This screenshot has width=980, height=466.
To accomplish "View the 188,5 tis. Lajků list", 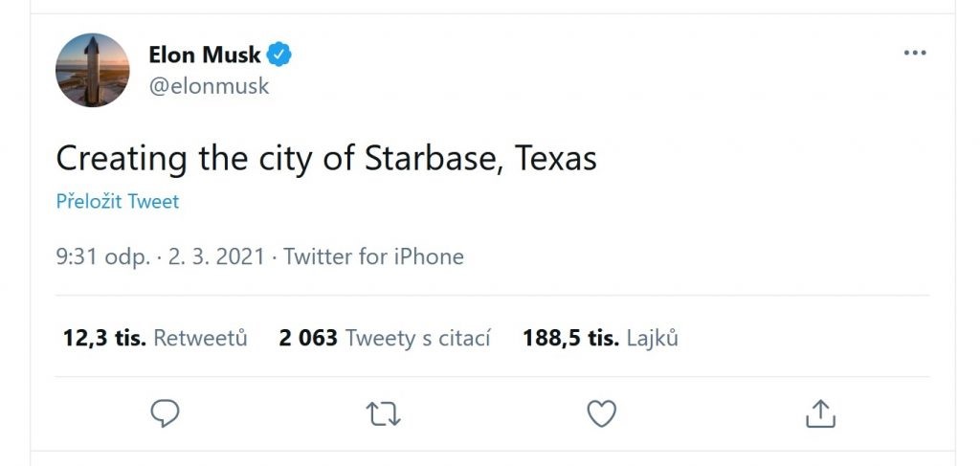I will pyautogui.click(x=600, y=338).
